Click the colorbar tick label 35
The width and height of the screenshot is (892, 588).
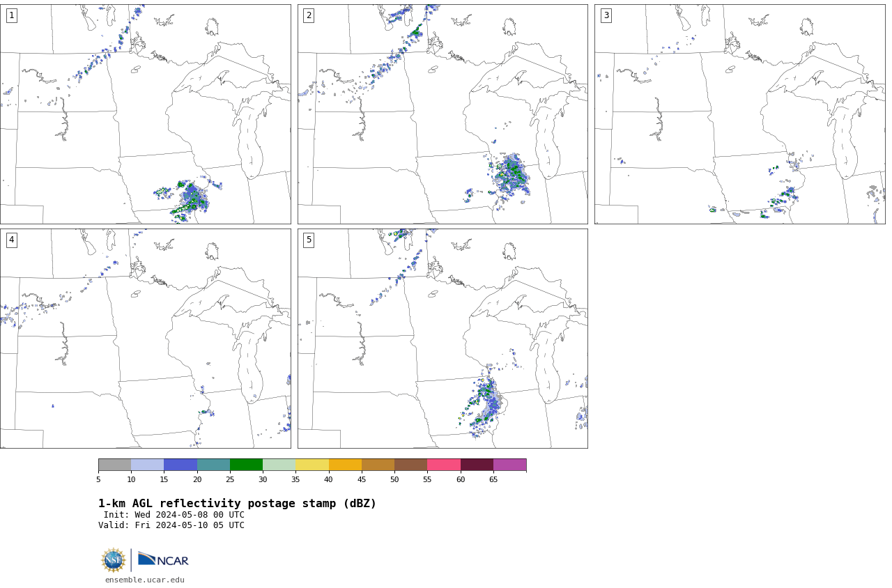(295, 479)
